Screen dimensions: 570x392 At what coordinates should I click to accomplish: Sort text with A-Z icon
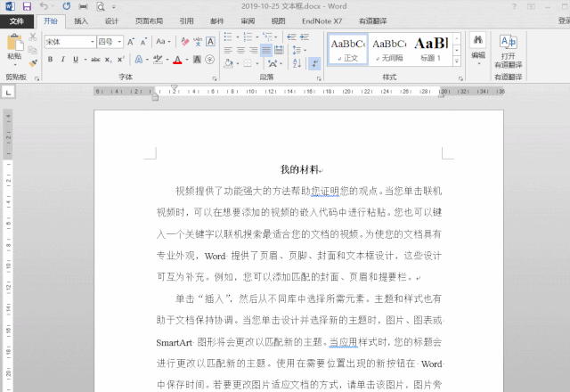tap(297, 63)
